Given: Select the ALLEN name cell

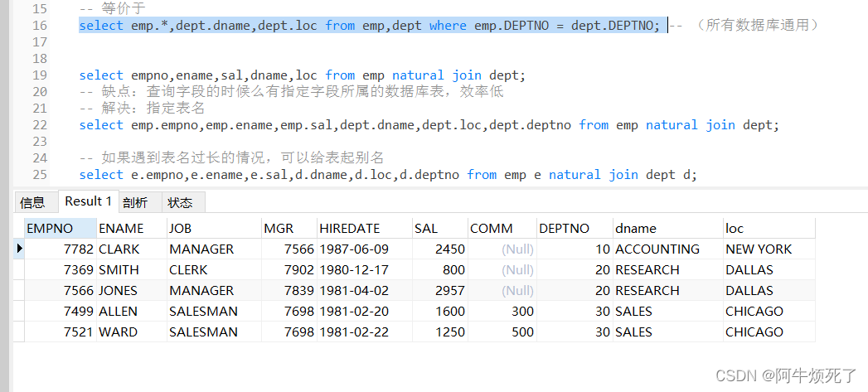Looking at the screenshot, I should pyautogui.click(x=132, y=311).
